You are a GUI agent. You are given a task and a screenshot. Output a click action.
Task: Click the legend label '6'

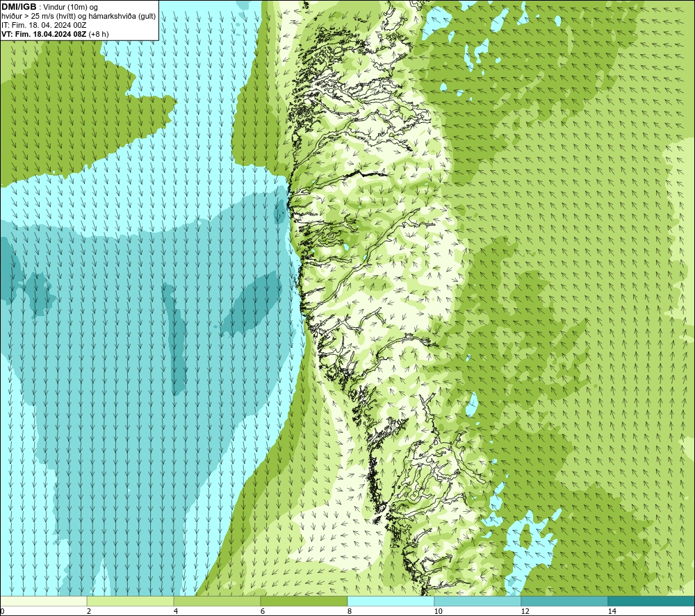(263, 611)
